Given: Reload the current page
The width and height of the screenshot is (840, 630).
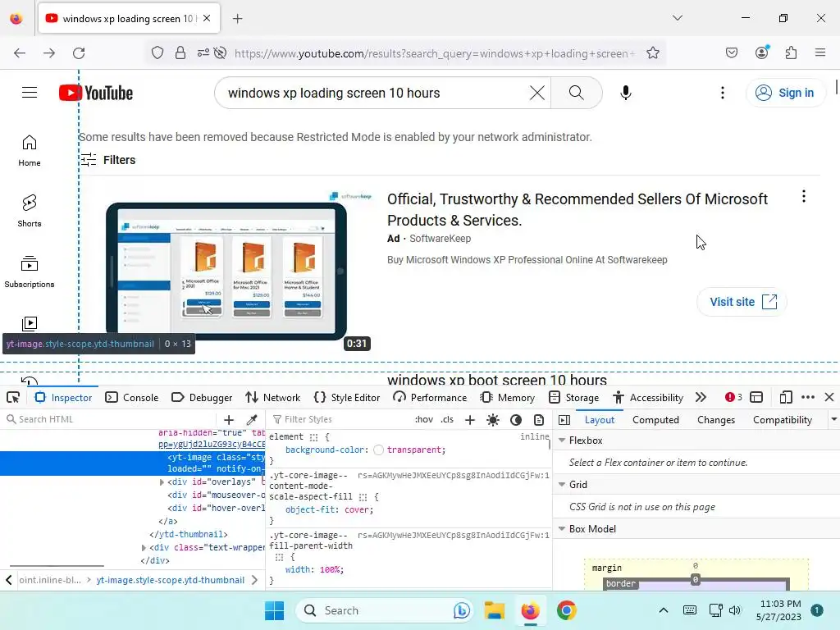Looking at the screenshot, I should pos(79,53).
